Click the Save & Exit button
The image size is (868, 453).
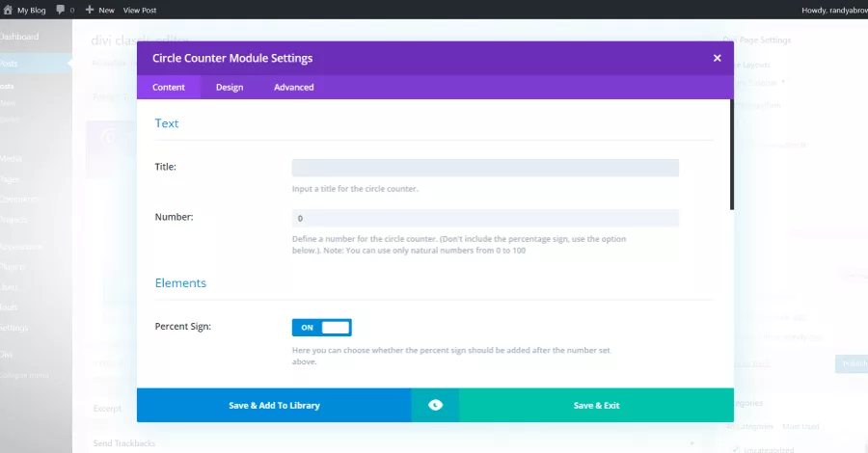tap(596, 406)
